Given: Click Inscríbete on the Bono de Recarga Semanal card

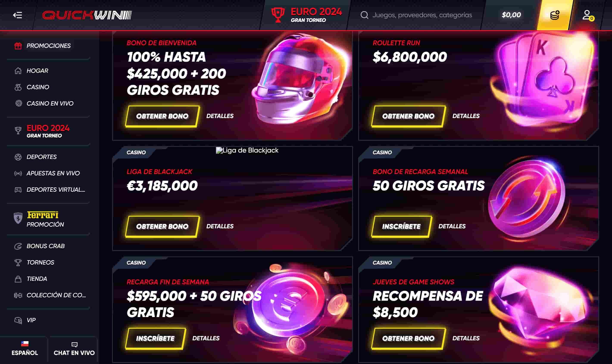Looking at the screenshot, I should 401,226.
